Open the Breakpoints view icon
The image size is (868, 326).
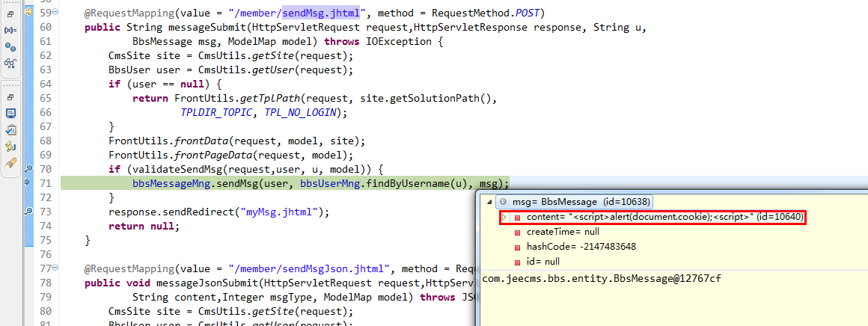click(x=10, y=46)
